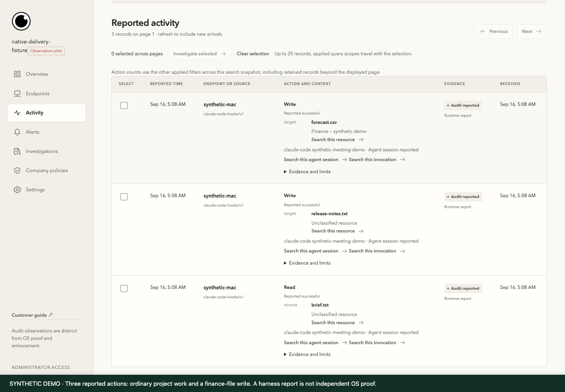This screenshot has height=392, width=565.
Task: Open the Investigations section
Action: [x=46, y=151]
